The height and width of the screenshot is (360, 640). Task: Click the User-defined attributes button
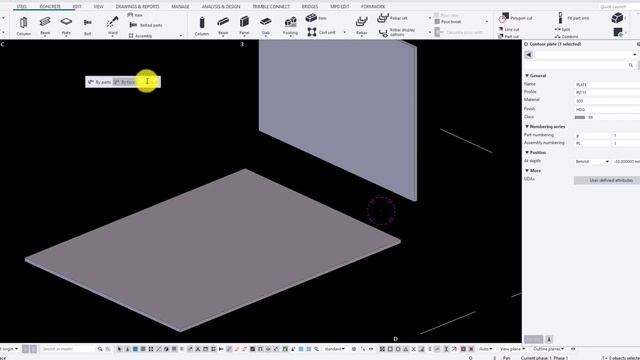[607, 180]
